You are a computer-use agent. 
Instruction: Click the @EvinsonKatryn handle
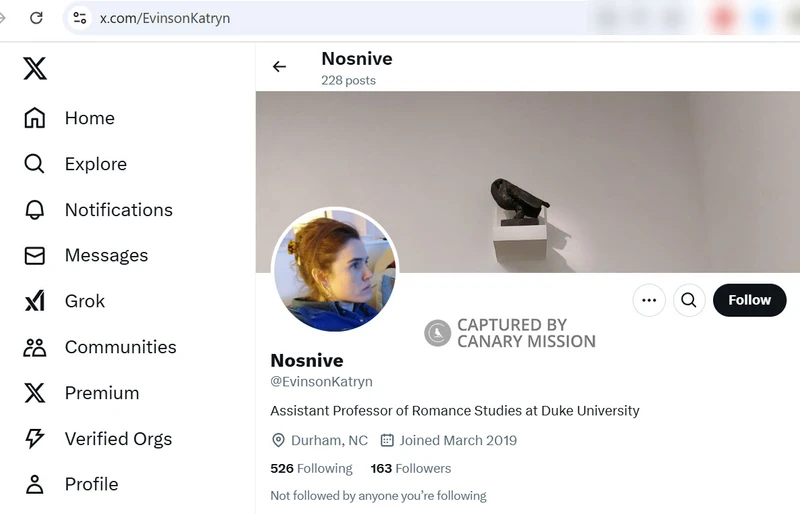321,382
